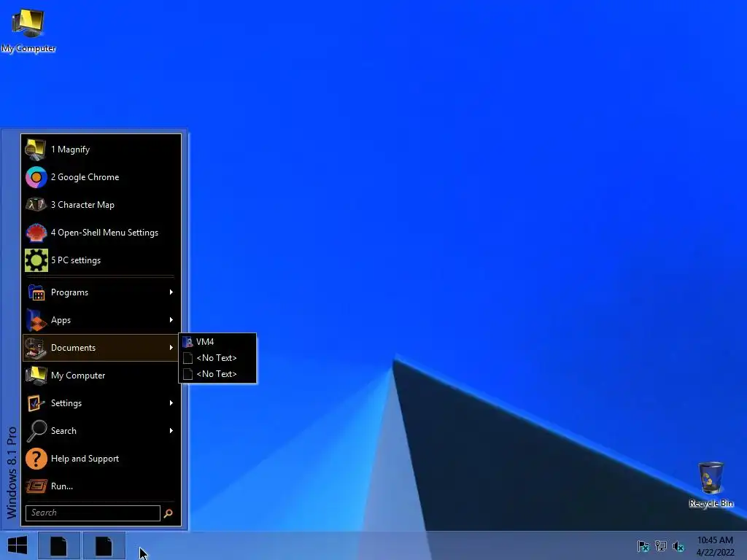Click the first <No Text> submenu item
The image size is (747, 560).
[x=217, y=358]
